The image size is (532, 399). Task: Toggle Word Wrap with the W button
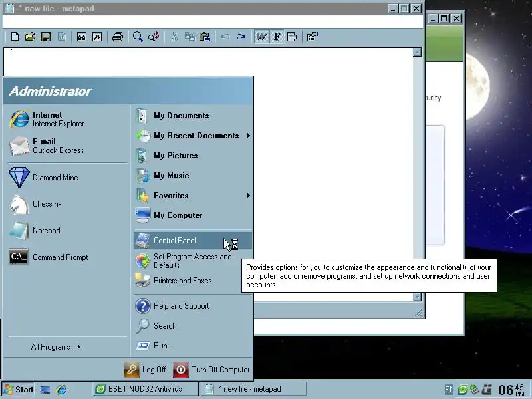261,37
